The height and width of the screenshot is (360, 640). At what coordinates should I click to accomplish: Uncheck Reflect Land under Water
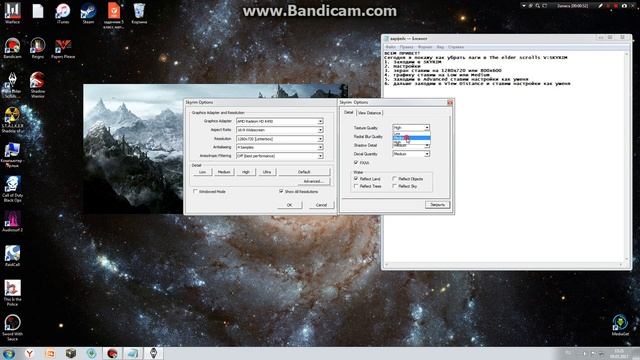[356, 179]
